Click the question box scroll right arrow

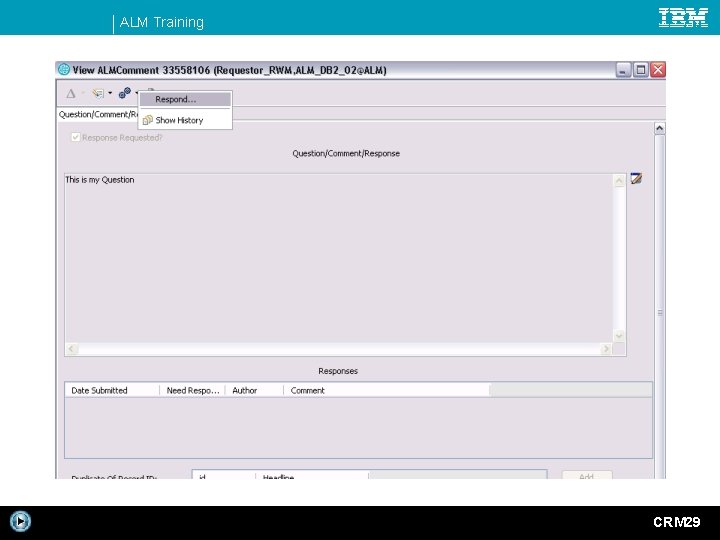606,349
